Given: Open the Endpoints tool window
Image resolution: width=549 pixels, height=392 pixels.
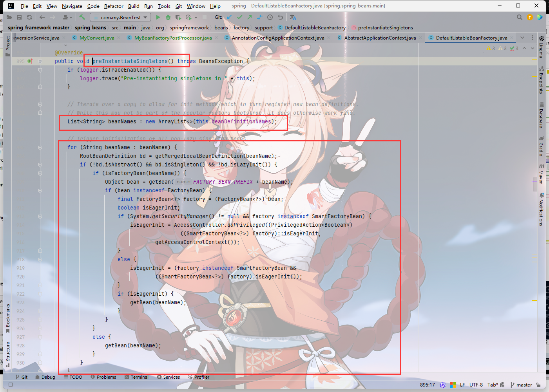Looking at the screenshot, I should tap(541, 79).
